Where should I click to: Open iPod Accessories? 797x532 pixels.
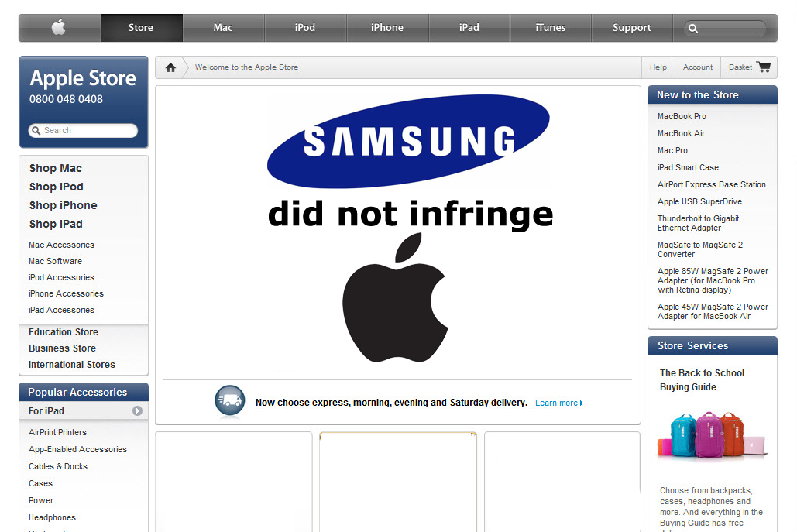61,277
